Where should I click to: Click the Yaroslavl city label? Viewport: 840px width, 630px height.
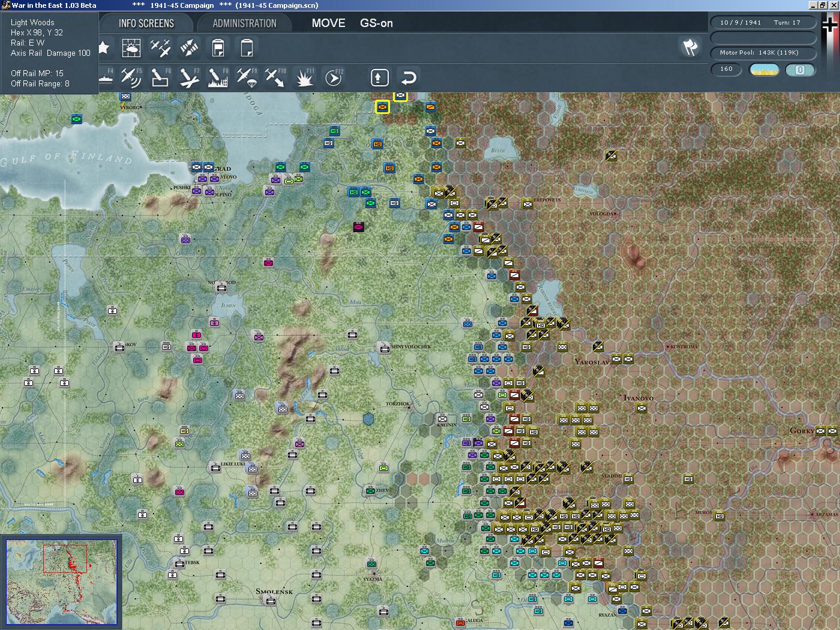pos(592,362)
